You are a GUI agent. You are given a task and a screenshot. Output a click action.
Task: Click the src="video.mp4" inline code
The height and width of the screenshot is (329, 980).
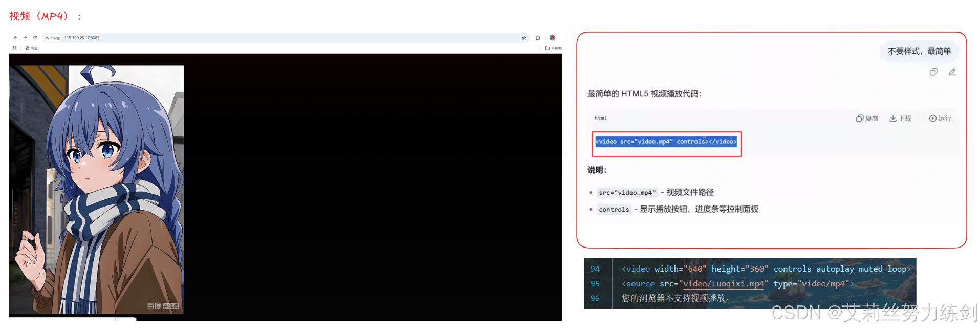pyautogui.click(x=626, y=193)
